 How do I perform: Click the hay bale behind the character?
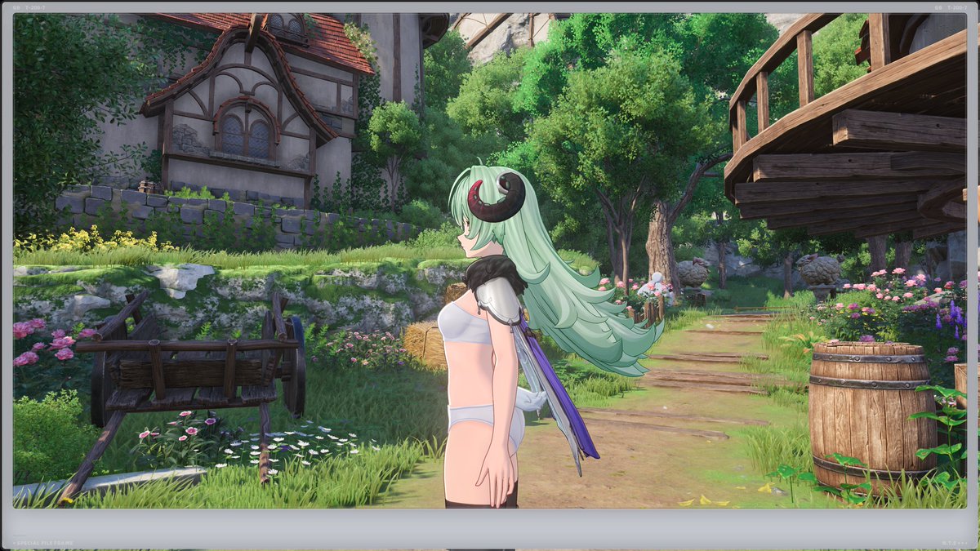(x=425, y=344)
